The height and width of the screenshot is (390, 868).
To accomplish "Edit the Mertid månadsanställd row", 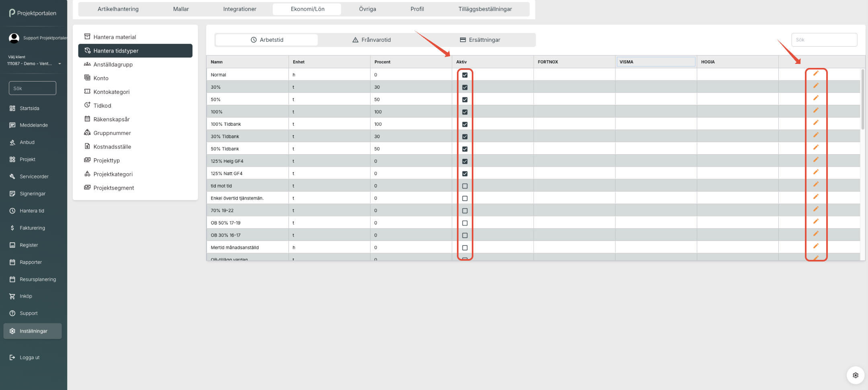I will [x=816, y=246].
